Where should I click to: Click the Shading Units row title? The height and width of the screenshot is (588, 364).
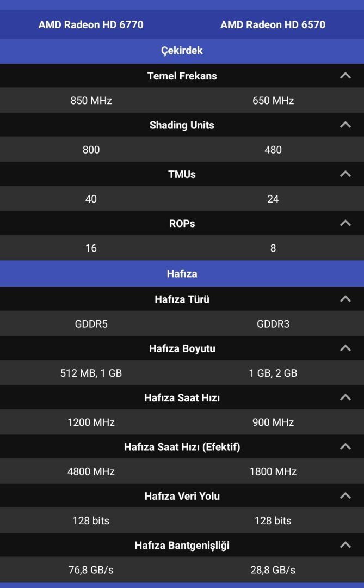point(182,125)
